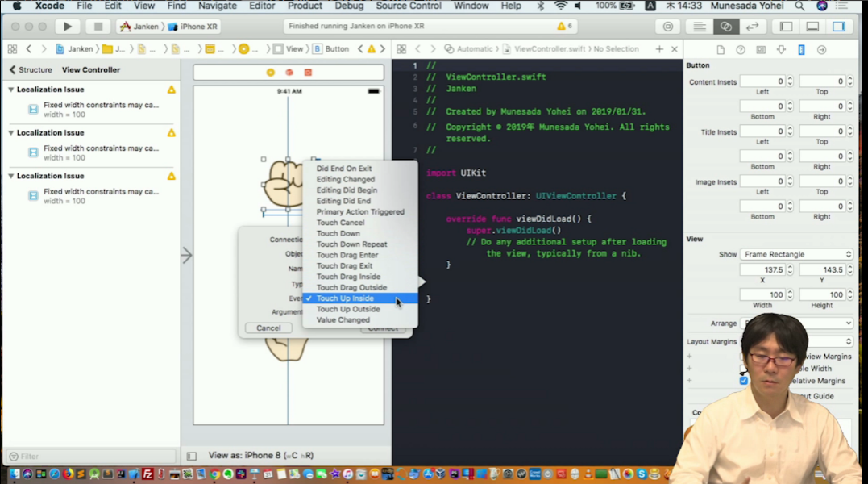Image resolution: width=868 pixels, height=484 pixels.
Task: Show the File inspector
Action: coord(721,50)
